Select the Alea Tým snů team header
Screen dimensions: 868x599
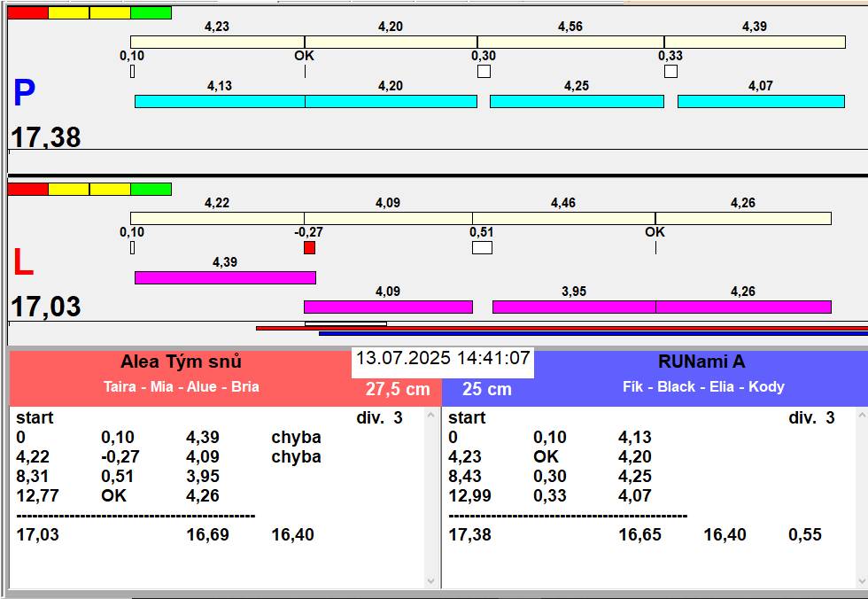pyautogui.click(x=181, y=362)
